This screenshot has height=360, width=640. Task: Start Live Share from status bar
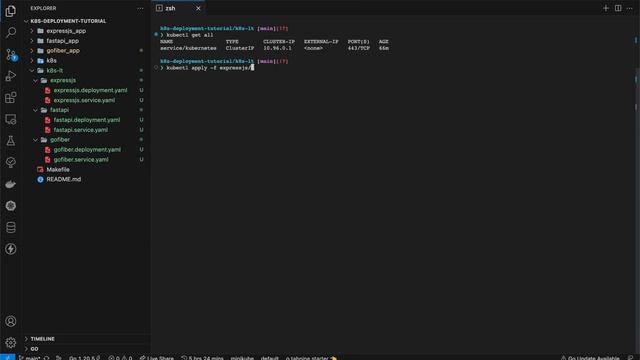[157, 358]
